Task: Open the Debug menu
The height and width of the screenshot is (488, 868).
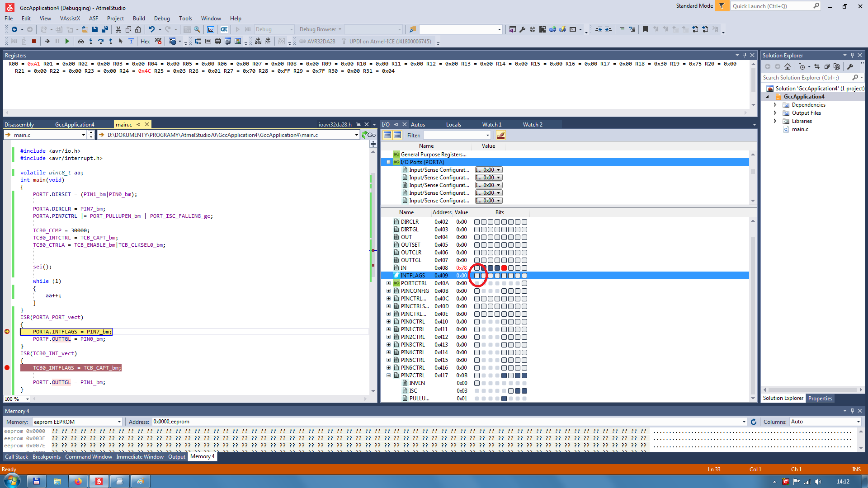Action: (x=161, y=19)
